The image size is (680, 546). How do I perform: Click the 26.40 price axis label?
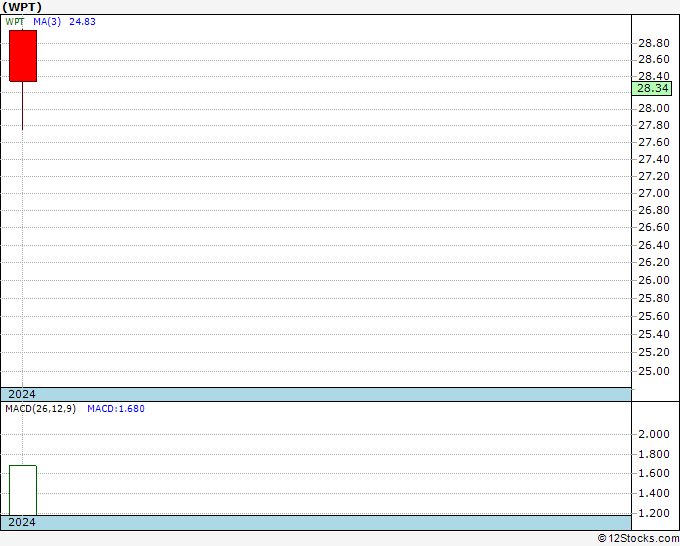[654, 245]
